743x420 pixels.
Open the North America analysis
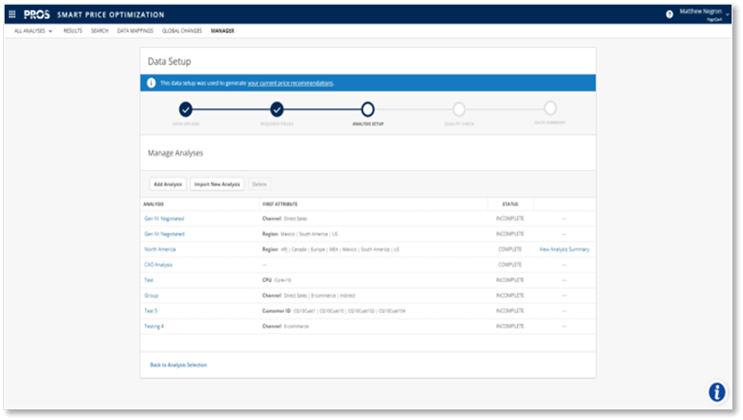160,249
